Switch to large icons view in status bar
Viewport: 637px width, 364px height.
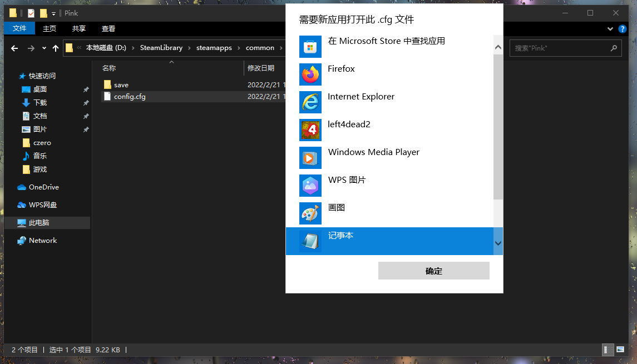pos(620,350)
